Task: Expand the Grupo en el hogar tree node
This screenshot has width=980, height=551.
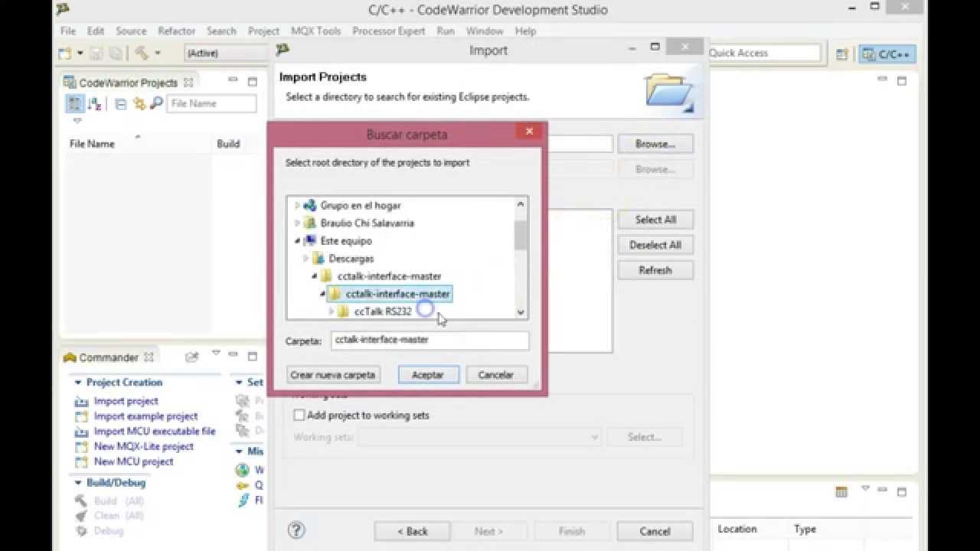Action: click(297, 205)
